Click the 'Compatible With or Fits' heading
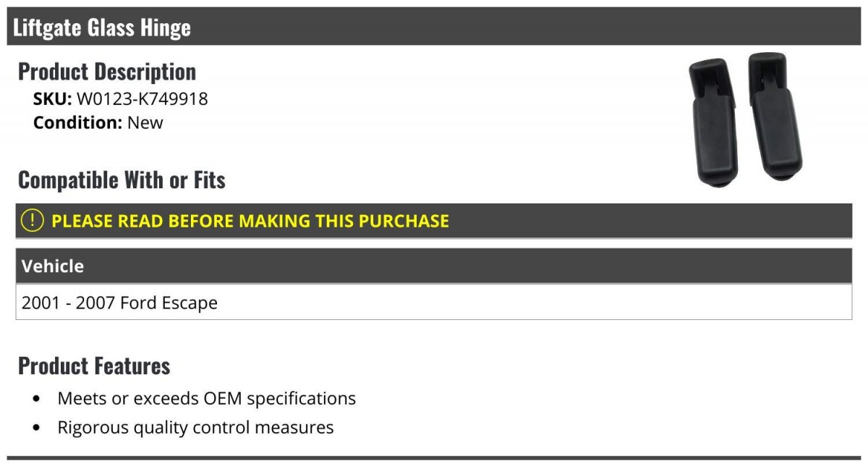868x467 pixels. [x=122, y=180]
